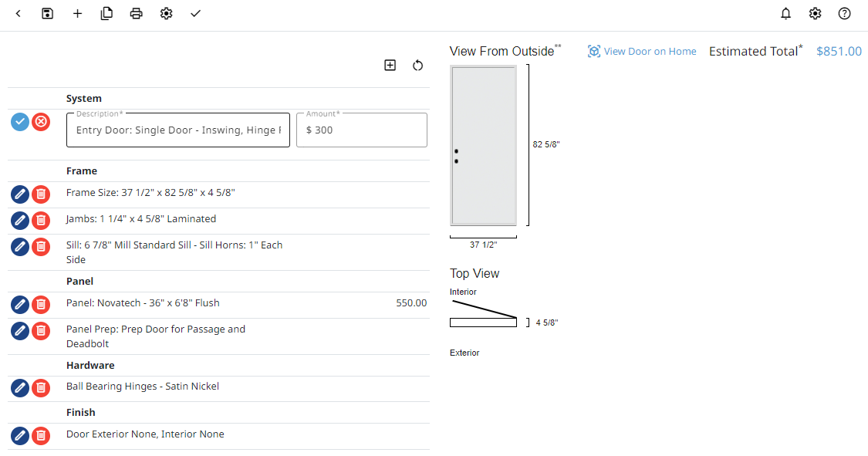Add new item with plus icon
Viewport: 868px width, 456px height.
[x=77, y=14]
